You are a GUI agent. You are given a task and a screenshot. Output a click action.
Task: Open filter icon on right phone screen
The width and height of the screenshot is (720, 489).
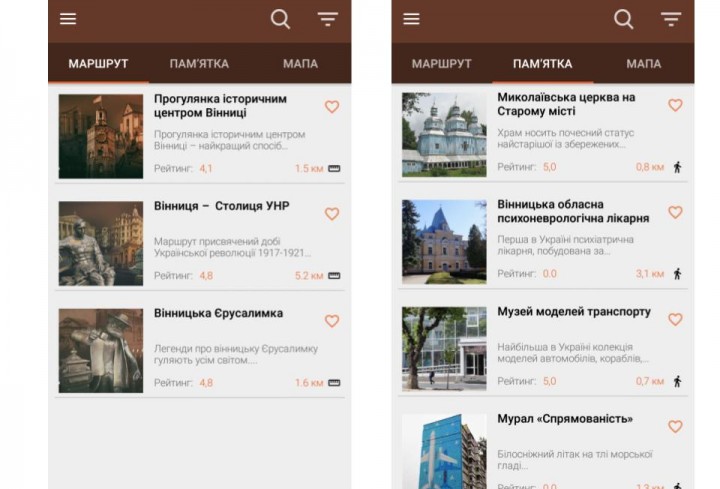pyautogui.click(x=671, y=19)
